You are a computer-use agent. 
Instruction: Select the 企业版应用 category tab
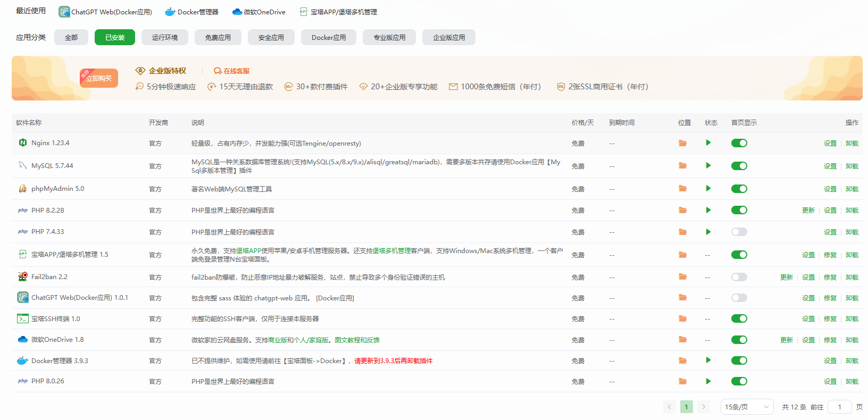449,37
